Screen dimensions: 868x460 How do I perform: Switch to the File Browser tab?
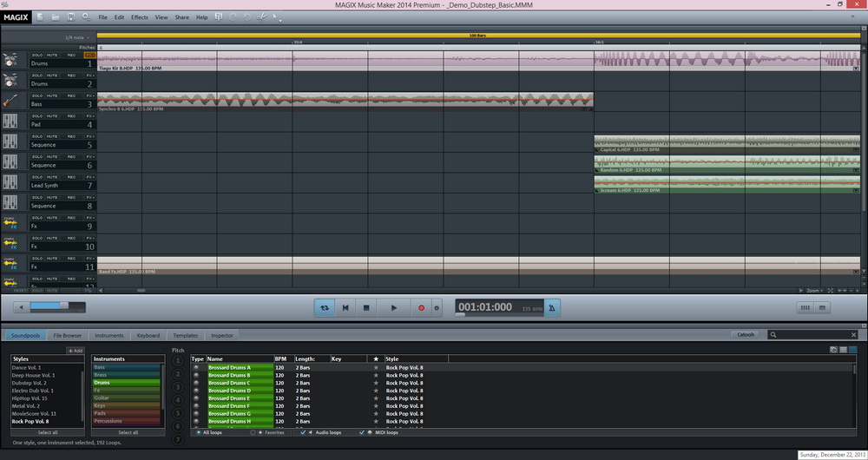point(68,335)
